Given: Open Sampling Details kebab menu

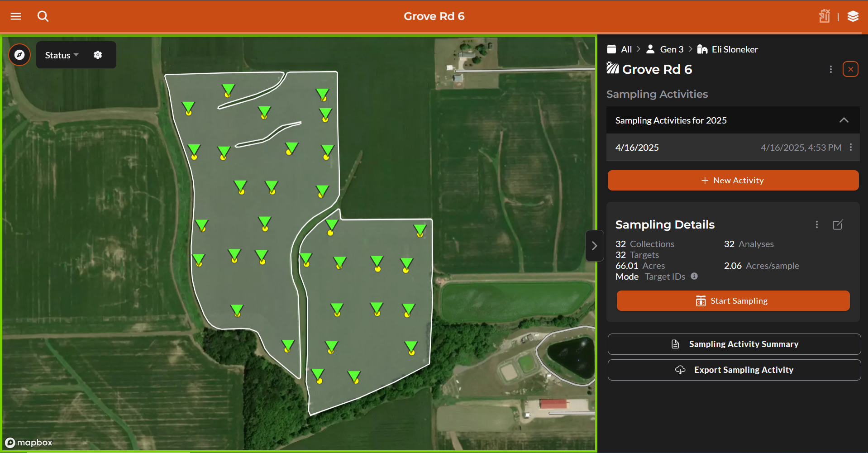Looking at the screenshot, I should (x=817, y=224).
